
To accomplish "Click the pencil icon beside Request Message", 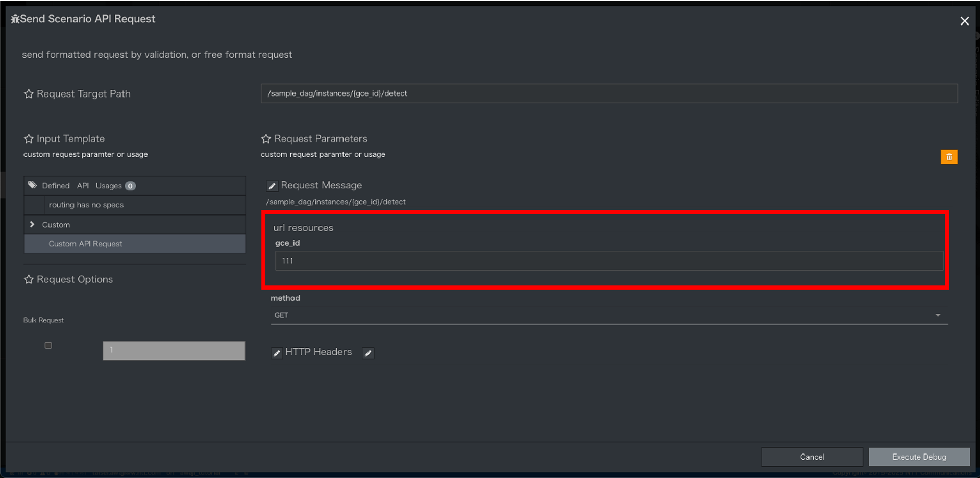I will click(272, 186).
